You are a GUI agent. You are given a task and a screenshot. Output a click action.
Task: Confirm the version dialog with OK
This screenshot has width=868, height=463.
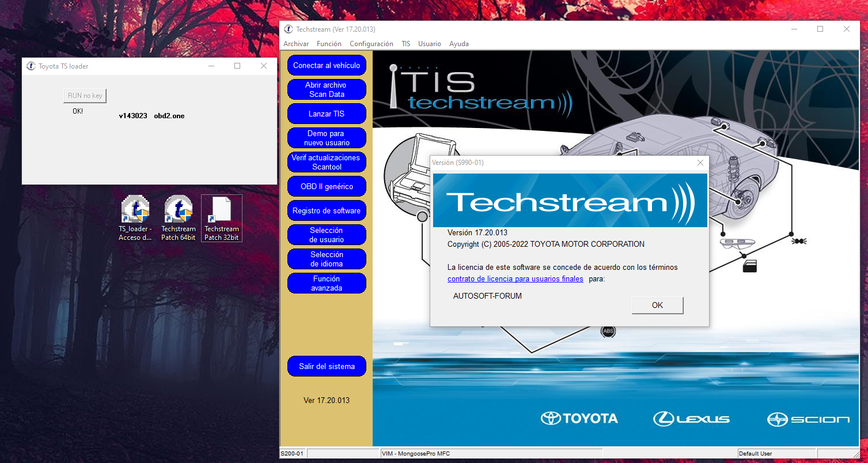[657, 305]
